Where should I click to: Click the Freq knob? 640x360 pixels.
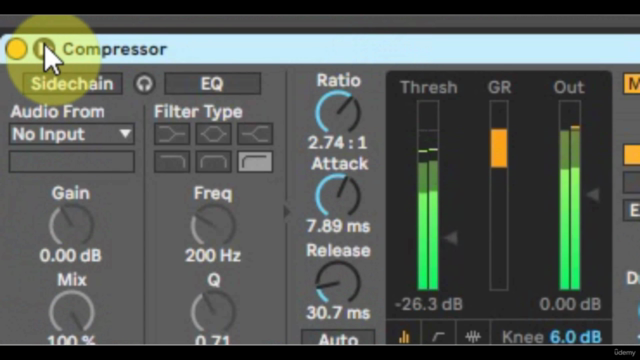click(x=213, y=225)
